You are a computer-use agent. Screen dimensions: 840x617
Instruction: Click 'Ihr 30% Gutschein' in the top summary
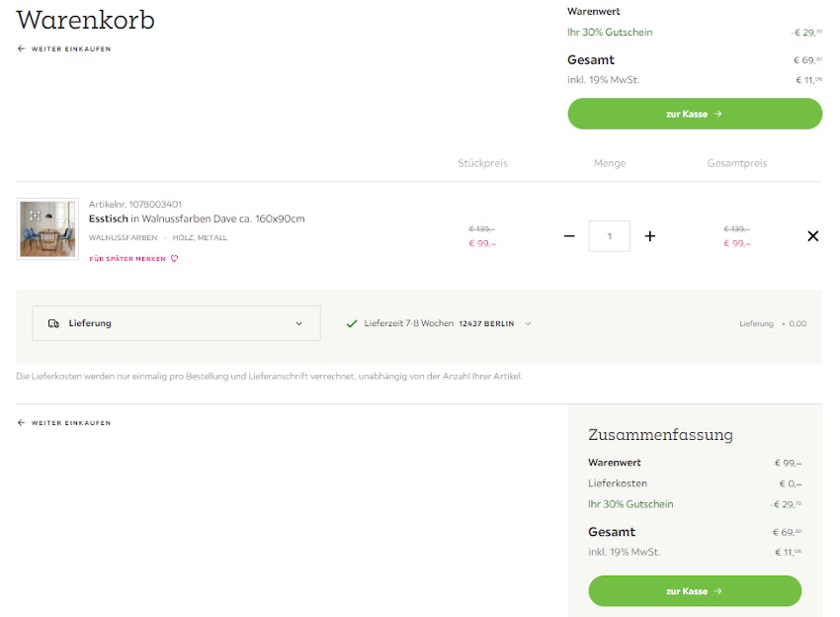coord(610,33)
